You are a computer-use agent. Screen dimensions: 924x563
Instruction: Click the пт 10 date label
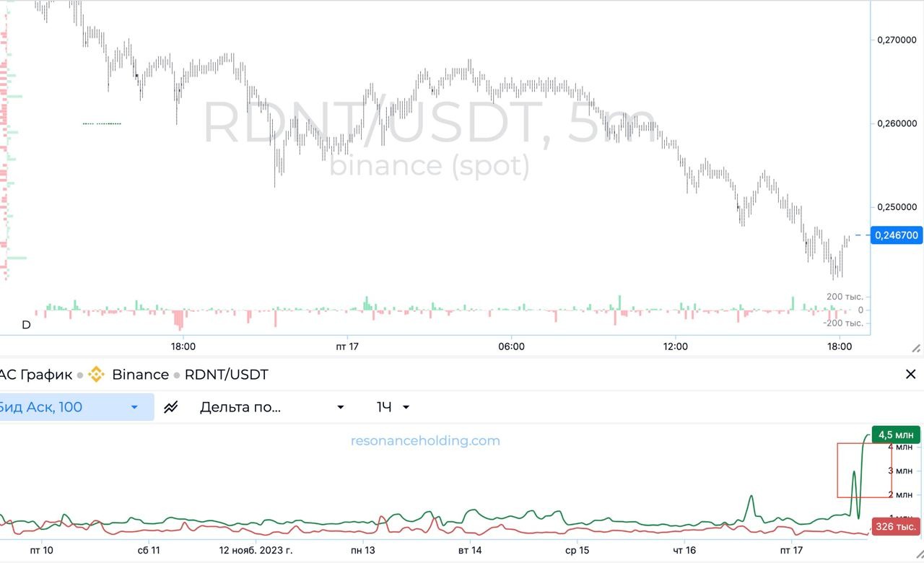coord(41,550)
